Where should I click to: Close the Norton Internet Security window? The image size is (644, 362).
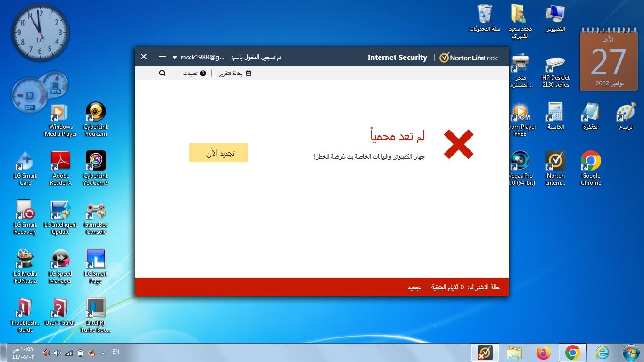[x=144, y=57]
